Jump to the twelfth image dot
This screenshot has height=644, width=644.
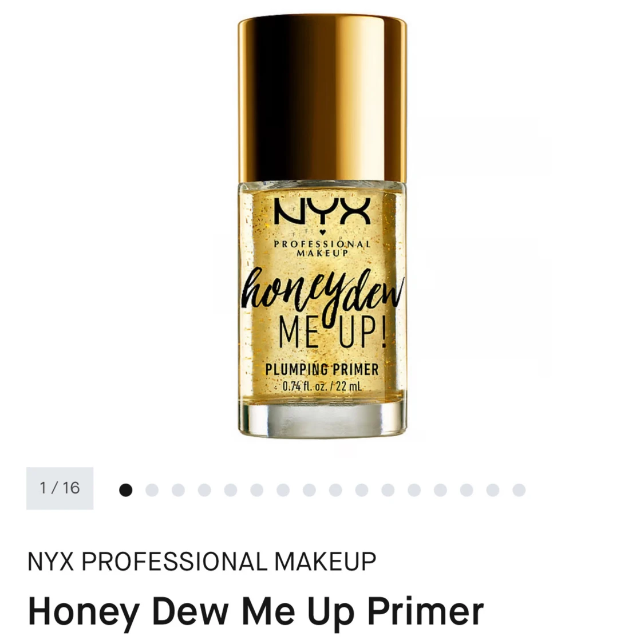(x=414, y=490)
